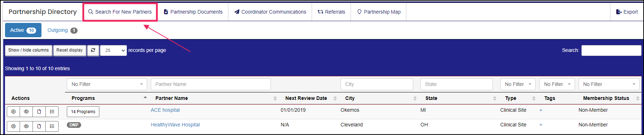Screen dimensions: 644x135
Task: Open Search For New Partners tab
Action: [x=120, y=12]
